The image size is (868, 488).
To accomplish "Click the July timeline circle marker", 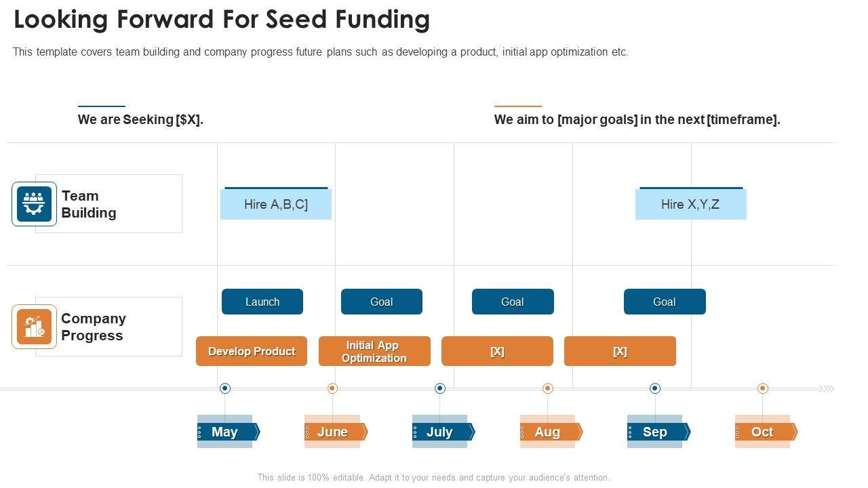I will pyautogui.click(x=440, y=388).
